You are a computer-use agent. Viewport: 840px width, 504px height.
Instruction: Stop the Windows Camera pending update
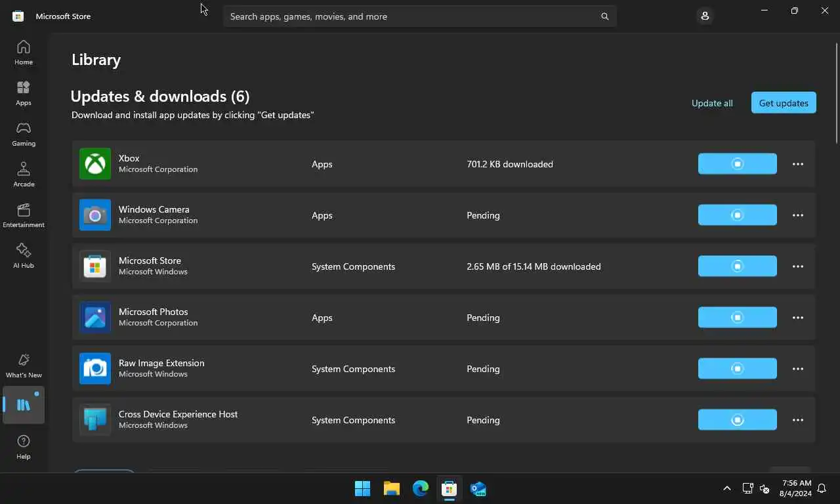tap(738, 215)
